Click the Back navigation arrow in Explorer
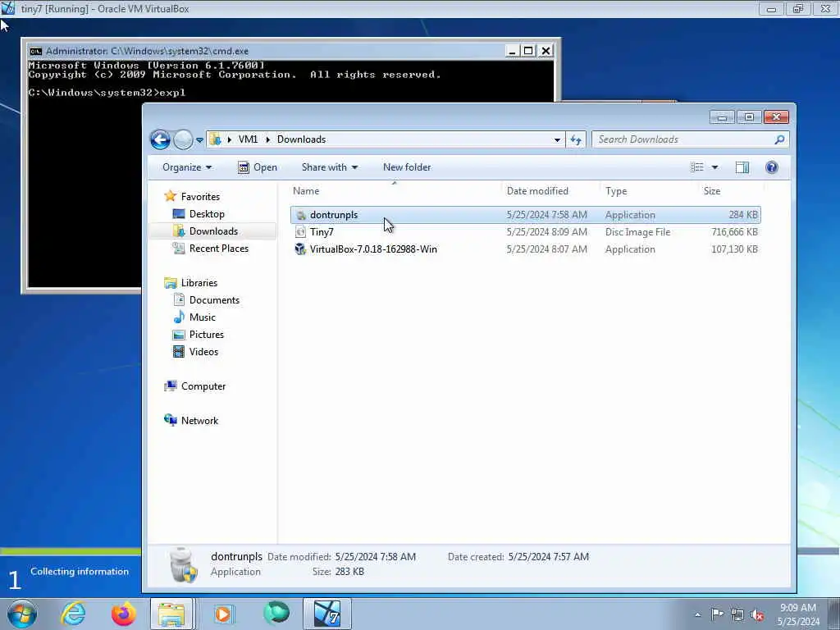The height and width of the screenshot is (630, 840). [x=160, y=139]
